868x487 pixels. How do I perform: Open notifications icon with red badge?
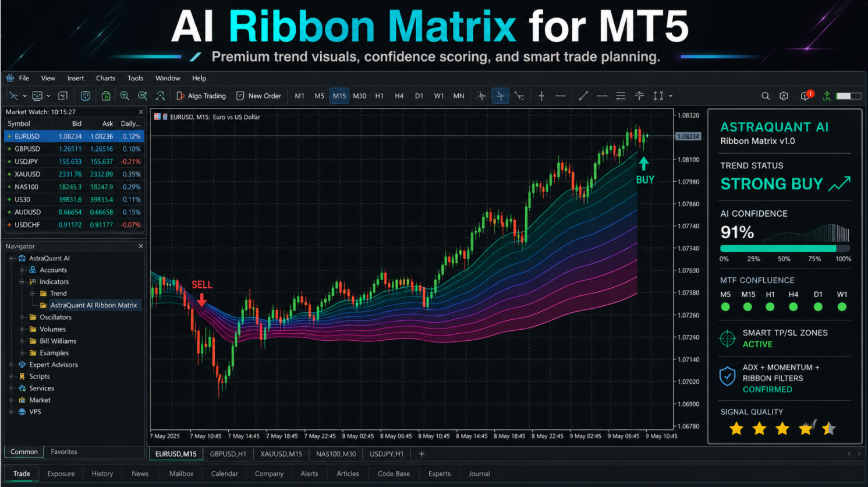pos(806,96)
